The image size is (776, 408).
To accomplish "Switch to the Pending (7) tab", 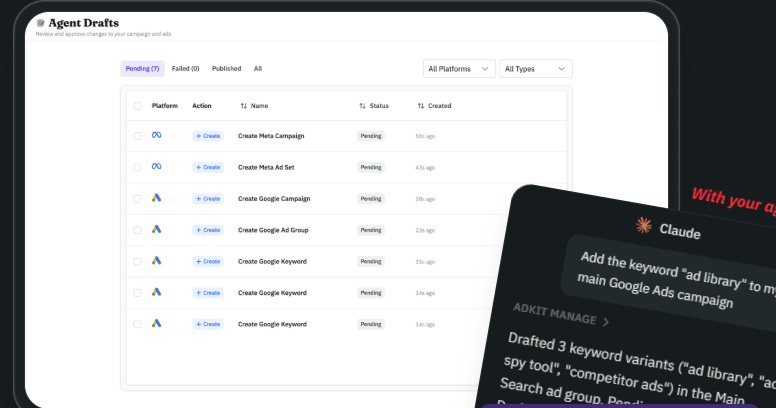I will 143,69.
